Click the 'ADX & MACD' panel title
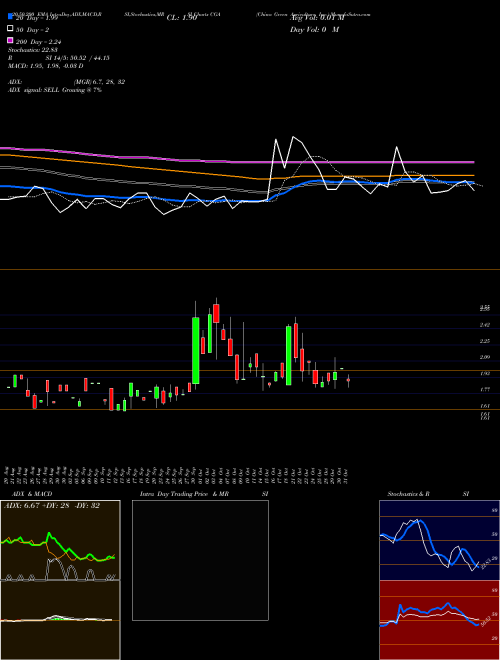Screen dimensions: 500x660 tap(32, 494)
